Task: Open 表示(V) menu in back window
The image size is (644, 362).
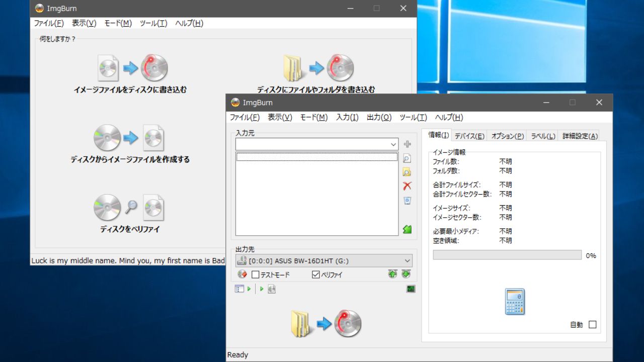Action: point(84,23)
